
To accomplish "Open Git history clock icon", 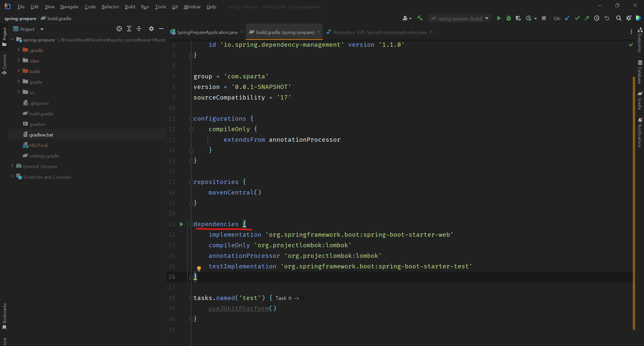I will click(596, 18).
